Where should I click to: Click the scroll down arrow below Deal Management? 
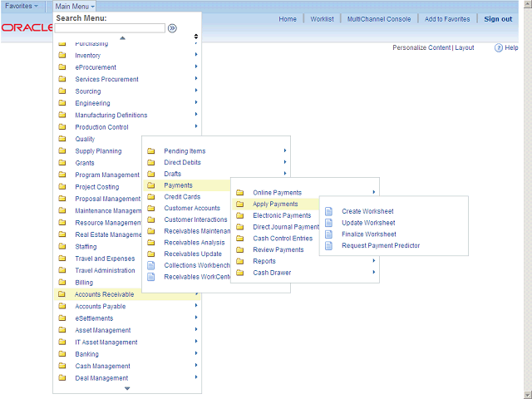(x=127, y=388)
